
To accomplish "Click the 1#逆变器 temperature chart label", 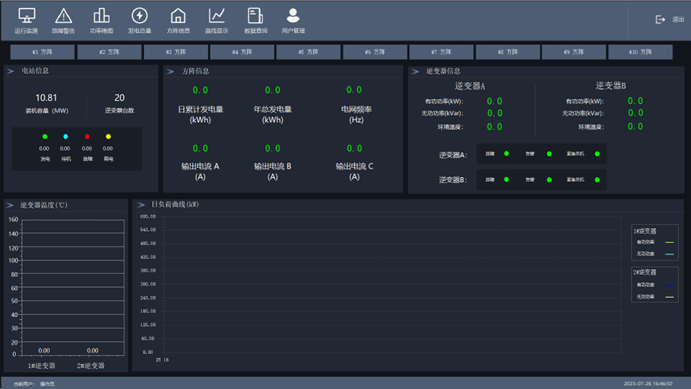I will (41, 366).
